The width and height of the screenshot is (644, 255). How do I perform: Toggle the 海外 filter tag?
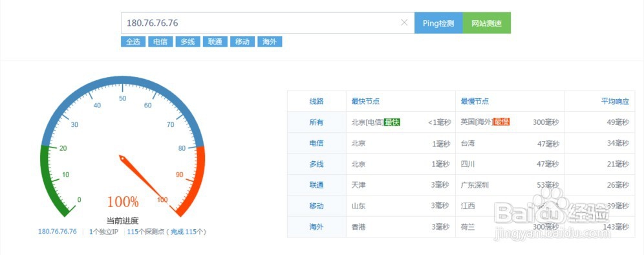tap(270, 42)
